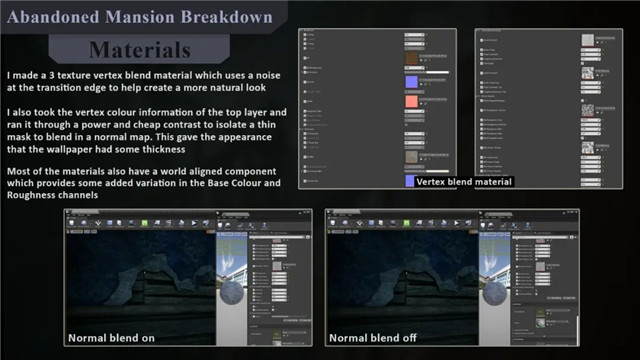Toggle checkbox beside third noise thumbnail in right panel
Image resolution: width=640 pixels, height=360 pixels.
tap(481, 148)
